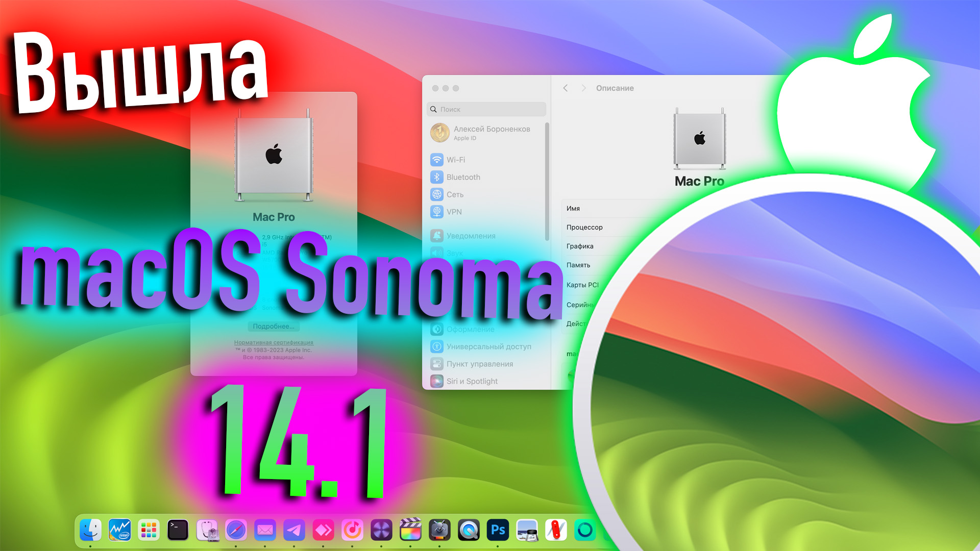The width and height of the screenshot is (980, 551).
Task: Open the Нормативная сертификация link
Action: [x=274, y=342]
